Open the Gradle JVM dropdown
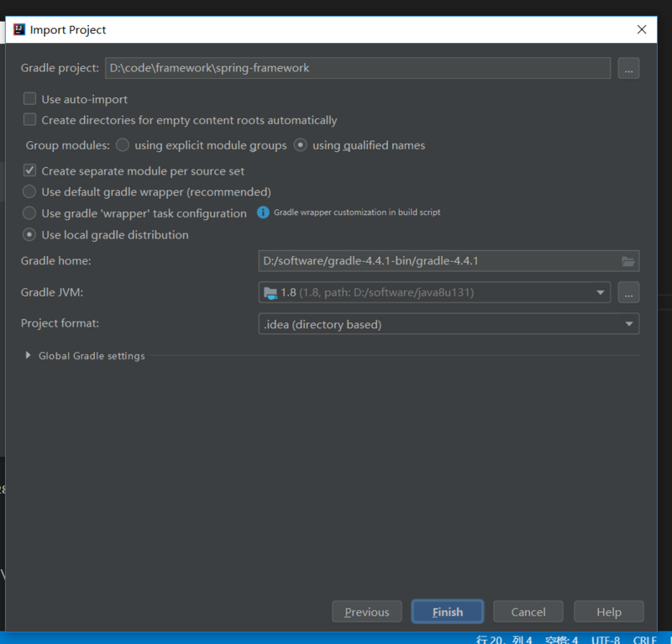 click(x=601, y=293)
